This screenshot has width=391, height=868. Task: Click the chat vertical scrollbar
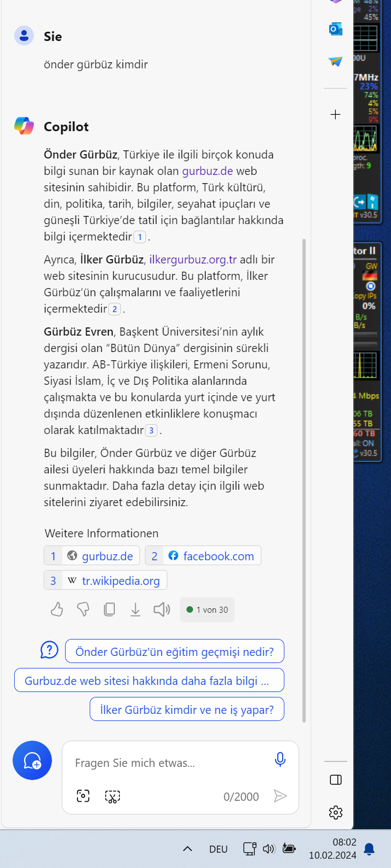(304, 481)
